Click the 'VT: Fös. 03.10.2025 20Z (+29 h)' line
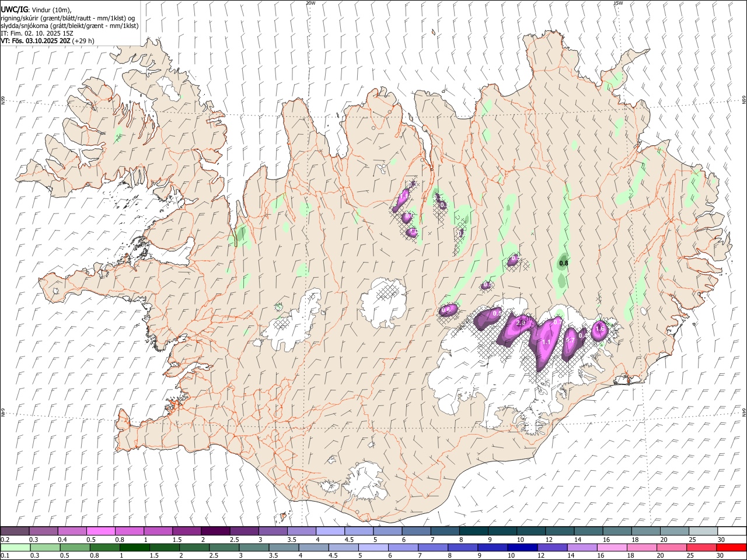 (x=47, y=41)
